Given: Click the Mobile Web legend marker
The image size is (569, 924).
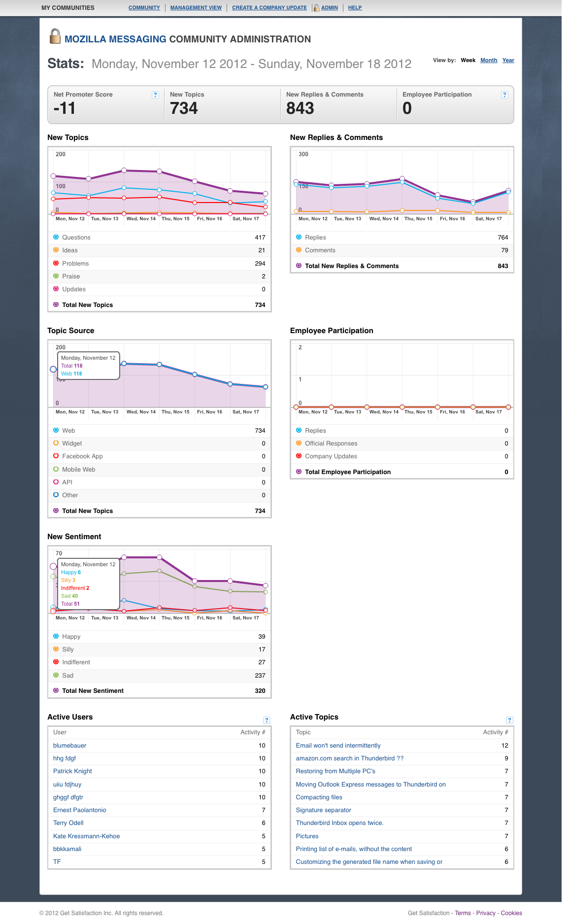Looking at the screenshot, I should point(56,469).
